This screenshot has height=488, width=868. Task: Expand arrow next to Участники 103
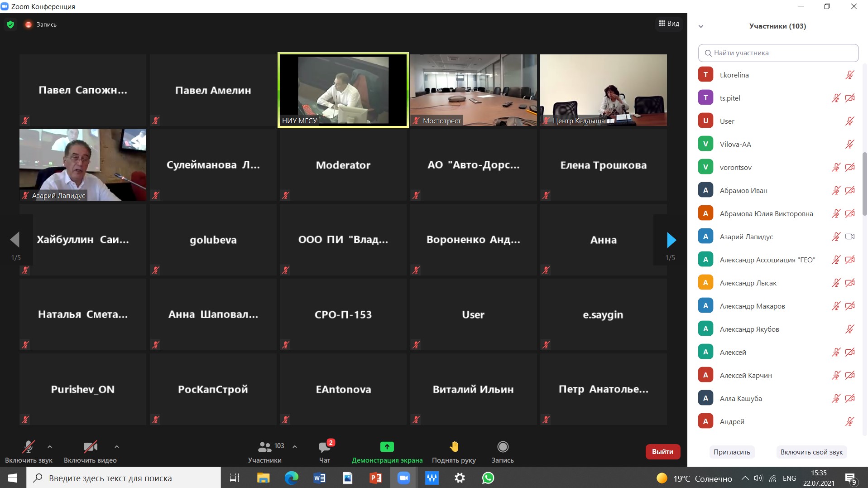tap(295, 447)
